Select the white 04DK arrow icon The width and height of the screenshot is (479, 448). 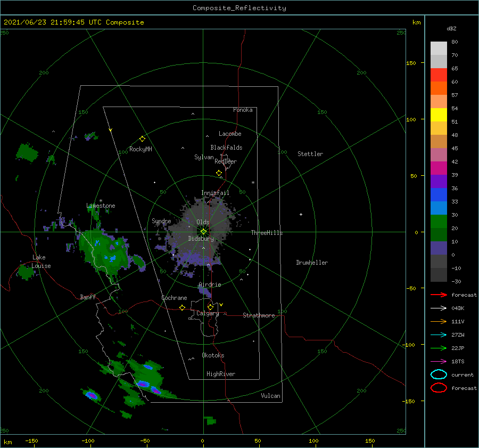pos(439,308)
